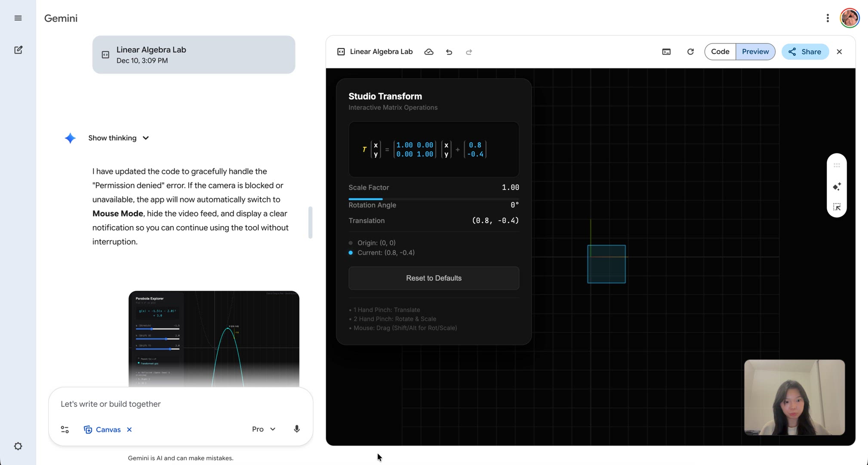The width and height of the screenshot is (868, 465).
Task: Click the drag handle dots on the floating toolbar
Action: [x=837, y=165]
